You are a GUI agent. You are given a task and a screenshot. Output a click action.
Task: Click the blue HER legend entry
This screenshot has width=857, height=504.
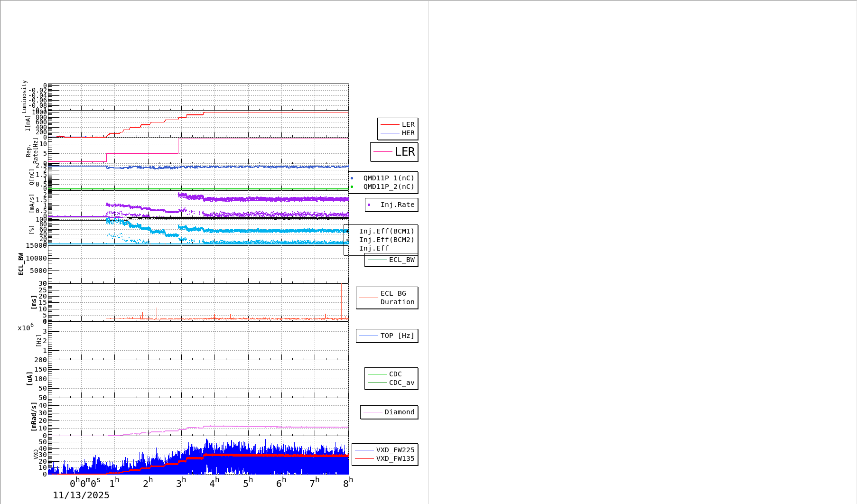coord(398,133)
